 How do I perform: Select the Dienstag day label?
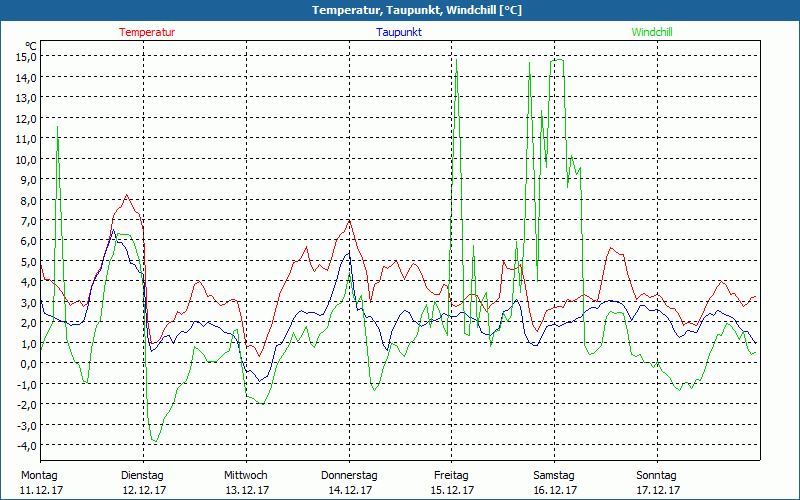pos(142,476)
